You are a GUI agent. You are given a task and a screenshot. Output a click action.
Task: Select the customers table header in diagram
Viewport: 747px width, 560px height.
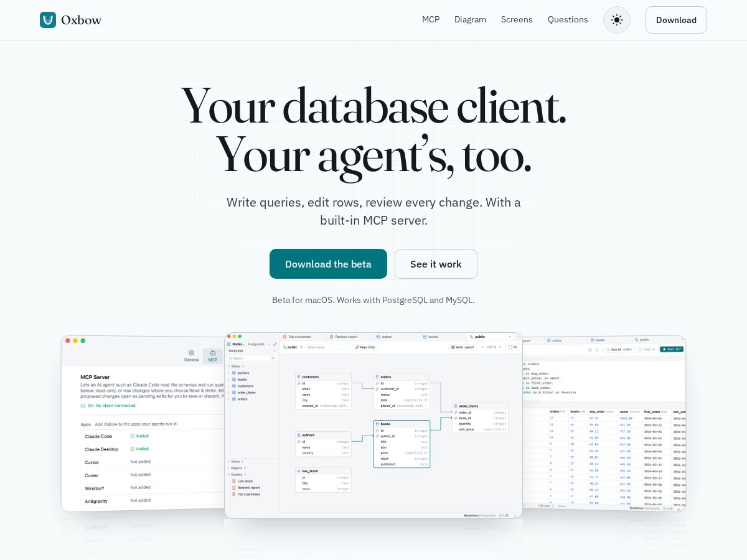tap(323, 376)
